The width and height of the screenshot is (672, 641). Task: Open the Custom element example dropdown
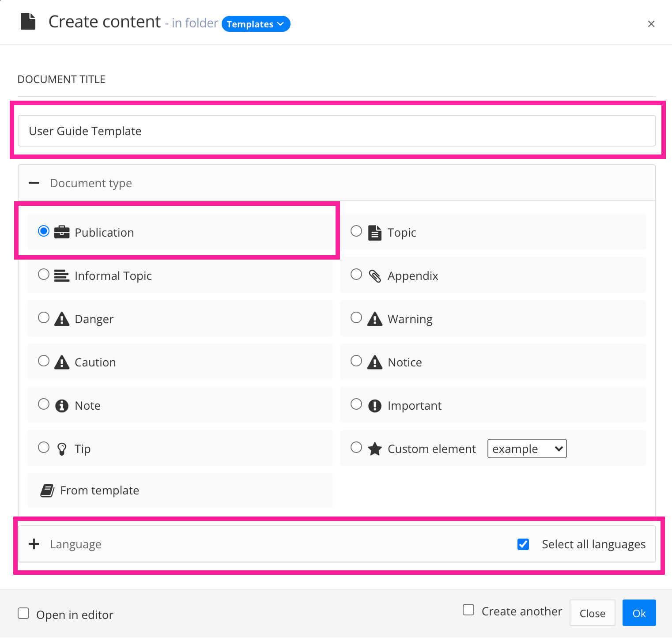coord(527,449)
